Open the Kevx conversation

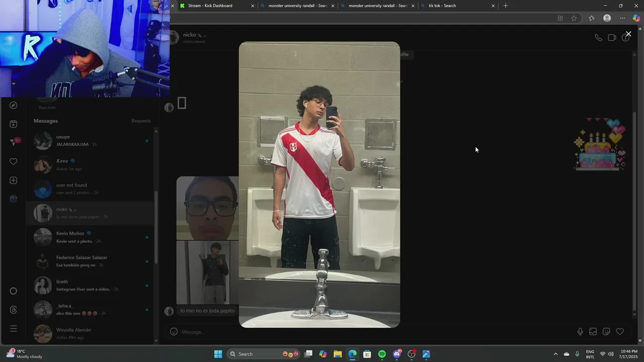91,165
